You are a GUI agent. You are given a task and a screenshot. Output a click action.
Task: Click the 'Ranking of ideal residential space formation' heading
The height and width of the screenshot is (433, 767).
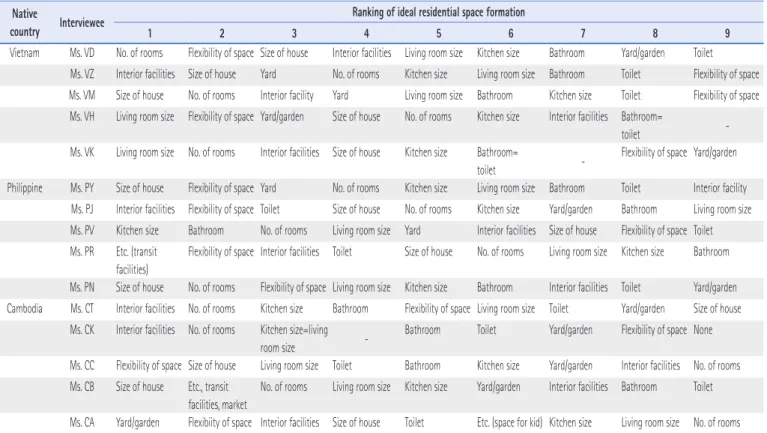(438, 12)
